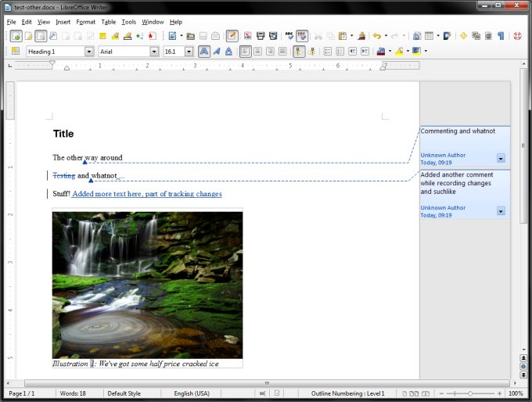Toggle Nonprinting Characters pilcrow
This screenshot has height=402, width=532.
[x=501, y=36]
